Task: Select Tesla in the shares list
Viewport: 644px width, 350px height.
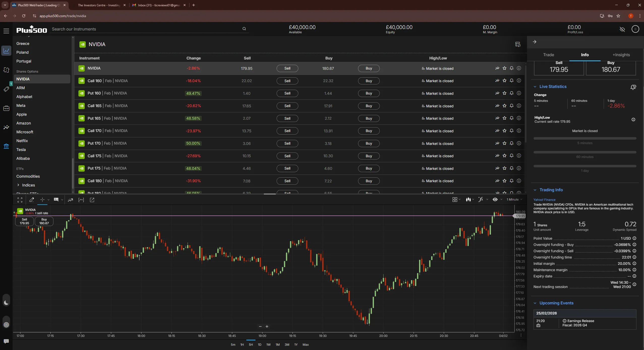Action: coord(21,149)
